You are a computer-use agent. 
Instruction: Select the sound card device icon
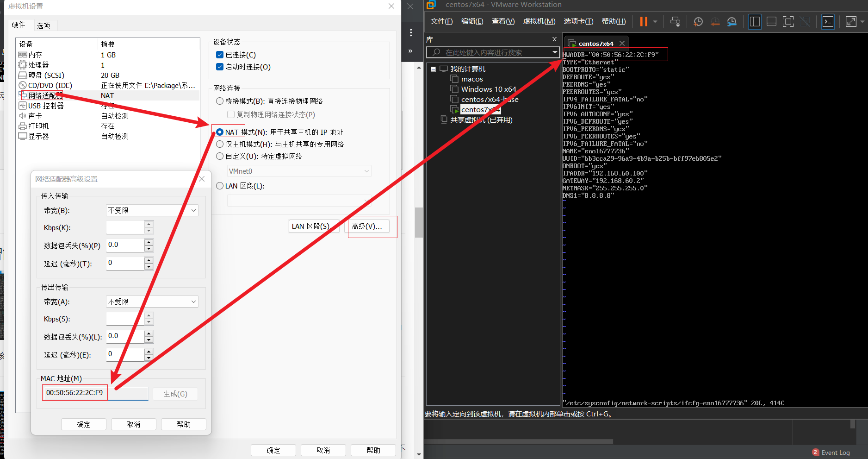point(23,116)
